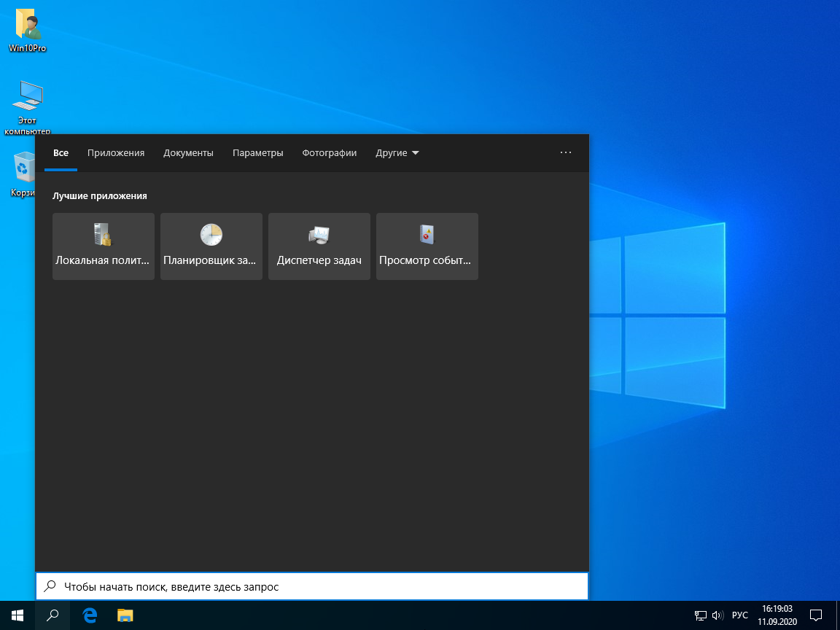Open Task Scheduler from search results
840x630 pixels.
pos(211,246)
